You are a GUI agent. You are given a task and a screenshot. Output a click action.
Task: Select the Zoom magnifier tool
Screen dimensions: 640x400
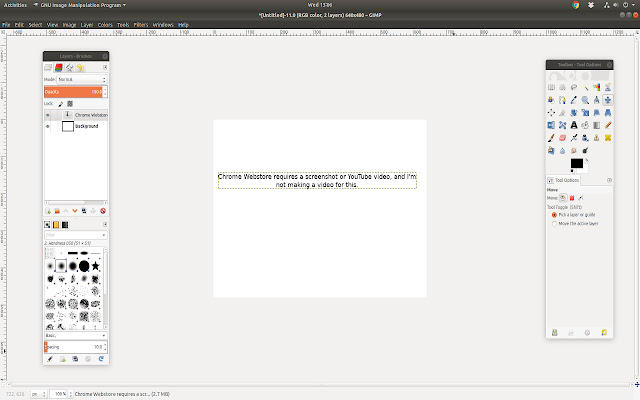tap(585, 100)
